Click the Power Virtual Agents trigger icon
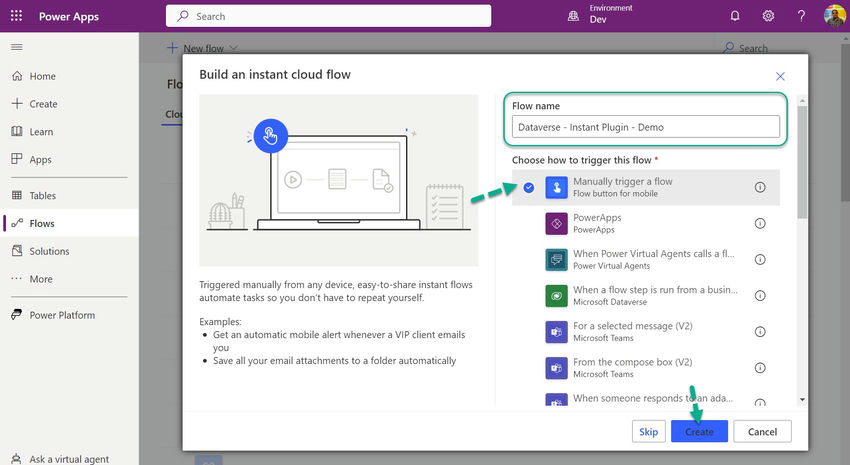 click(556, 260)
